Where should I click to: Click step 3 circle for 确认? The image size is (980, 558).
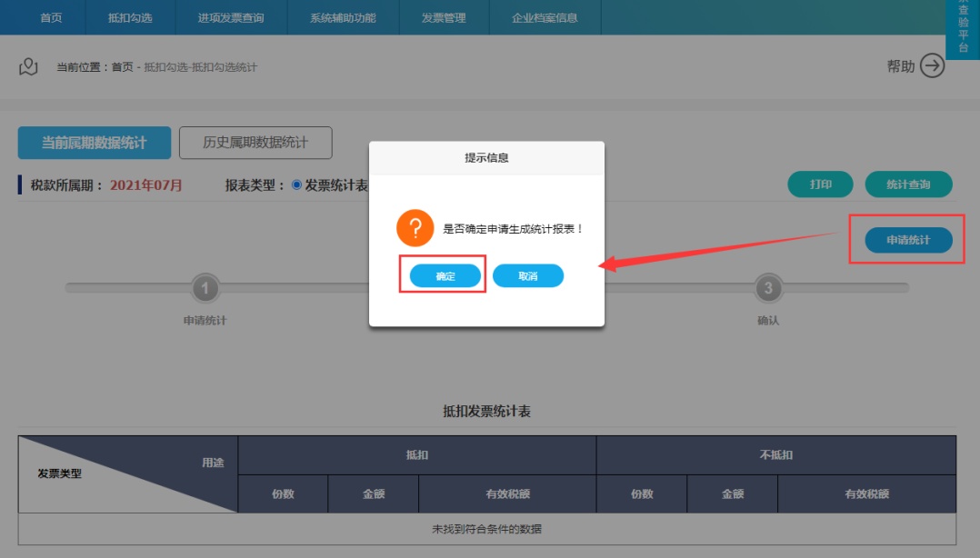[x=768, y=289]
